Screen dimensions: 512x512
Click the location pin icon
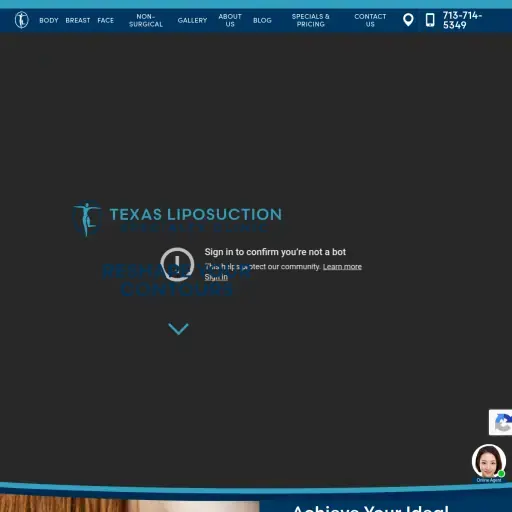tap(408, 20)
